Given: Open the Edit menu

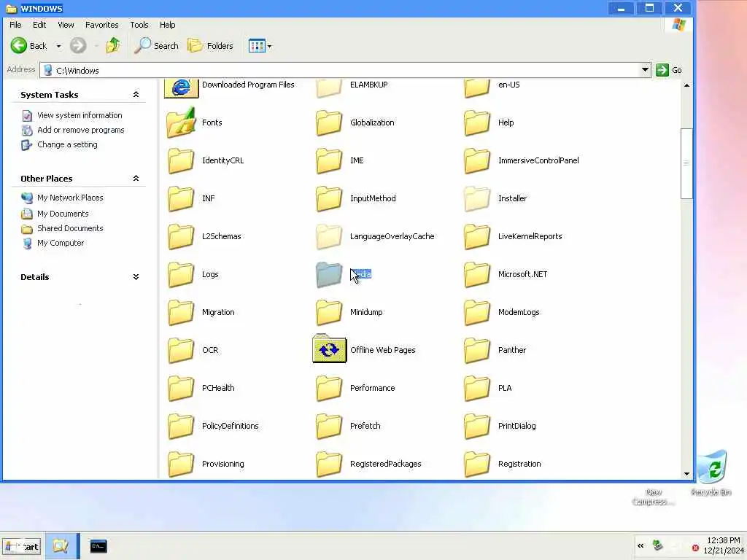Looking at the screenshot, I should click(x=39, y=25).
